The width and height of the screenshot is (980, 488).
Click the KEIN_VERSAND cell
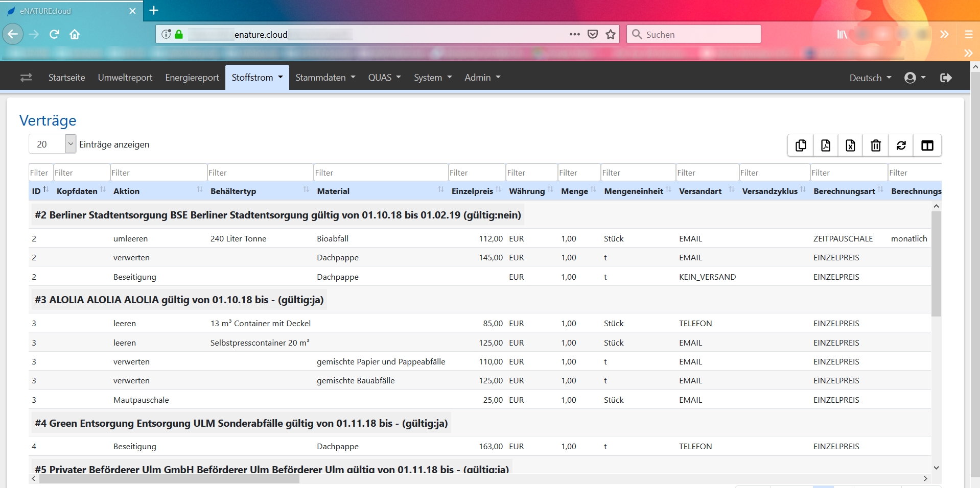708,277
